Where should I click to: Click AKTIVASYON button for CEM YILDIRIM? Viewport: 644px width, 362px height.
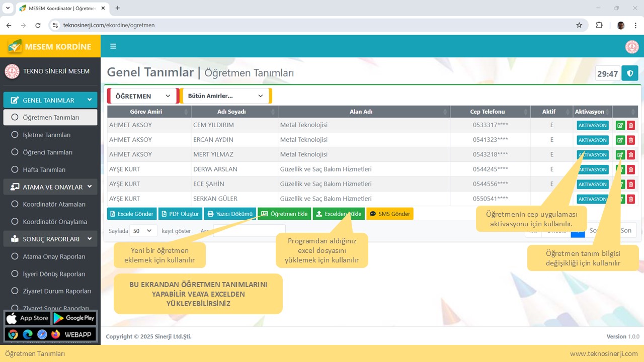(x=592, y=126)
